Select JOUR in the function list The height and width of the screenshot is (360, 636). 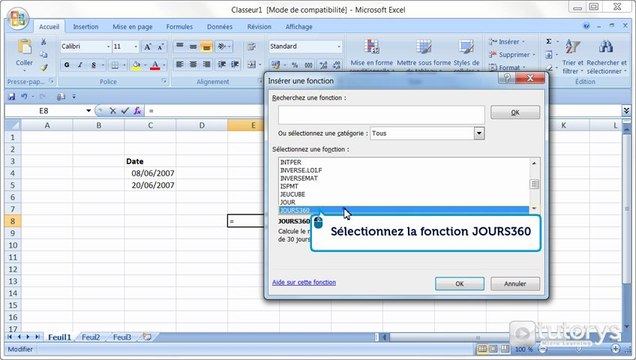click(288, 202)
